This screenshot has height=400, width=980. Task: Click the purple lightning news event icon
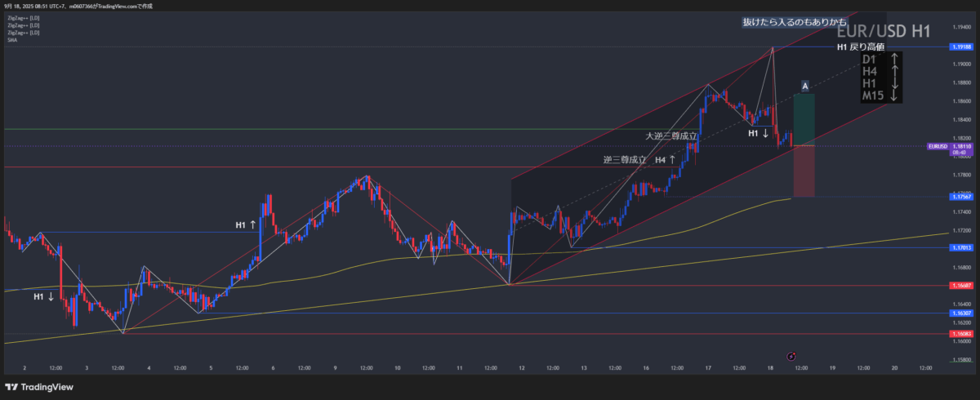791,357
